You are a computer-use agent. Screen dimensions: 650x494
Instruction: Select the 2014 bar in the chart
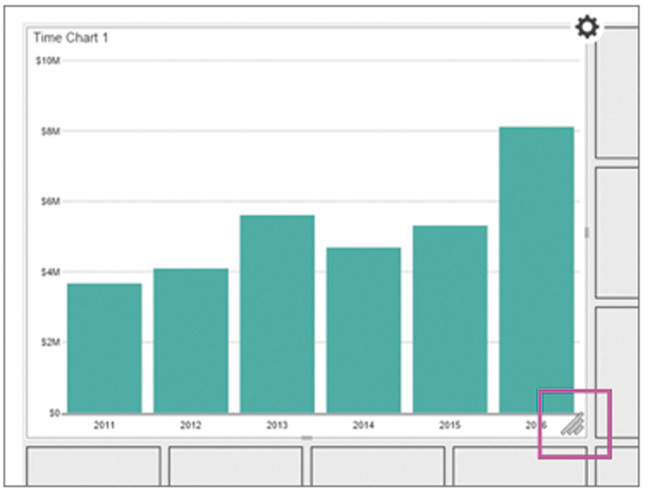[363, 329]
